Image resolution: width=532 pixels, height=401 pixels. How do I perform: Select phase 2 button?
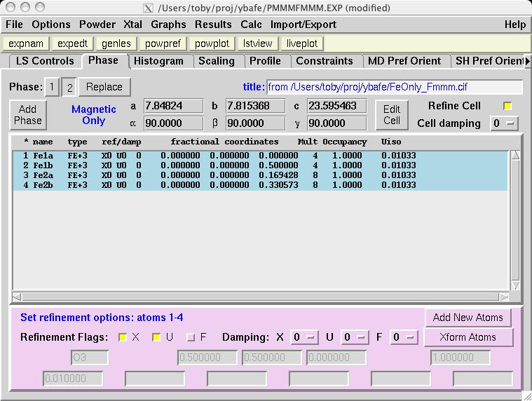[x=69, y=87]
